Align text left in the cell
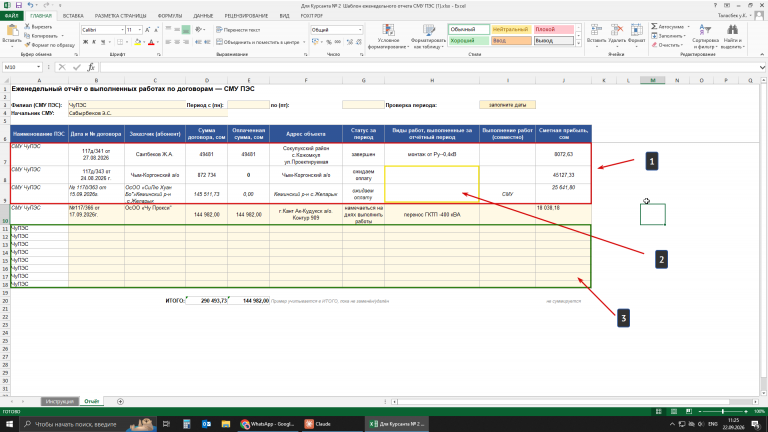This screenshot has width=768, height=432. click(168, 42)
